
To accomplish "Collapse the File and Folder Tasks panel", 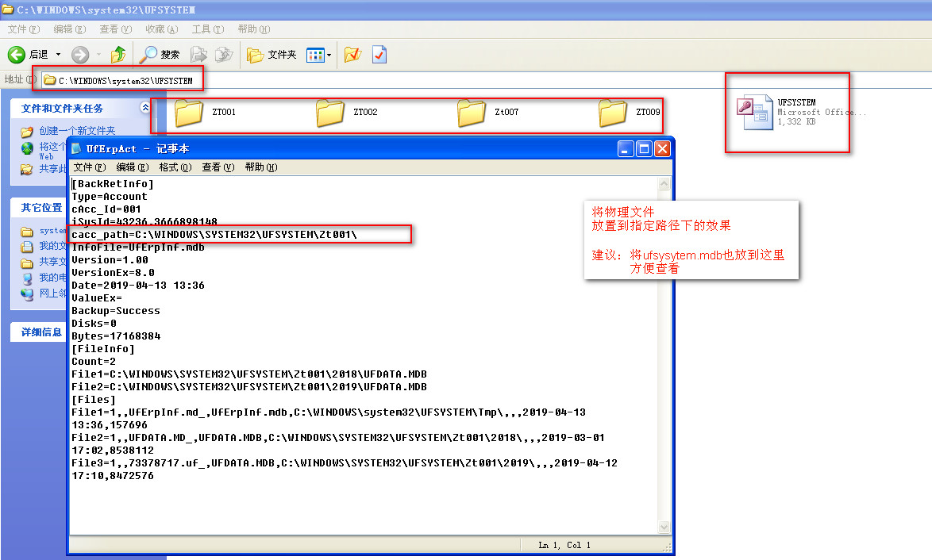I will pos(144,107).
